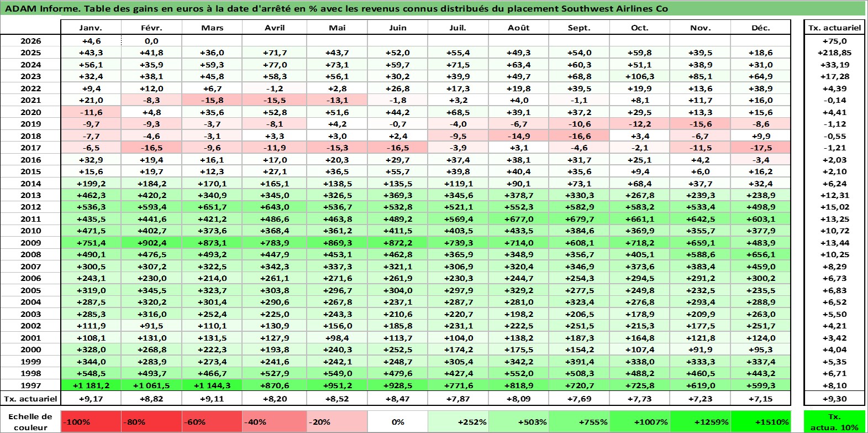Click the Déc. actuarial rate +7,15
Viewport: 868px width, 433px height.
pyautogui.click(x=761, y=399)
